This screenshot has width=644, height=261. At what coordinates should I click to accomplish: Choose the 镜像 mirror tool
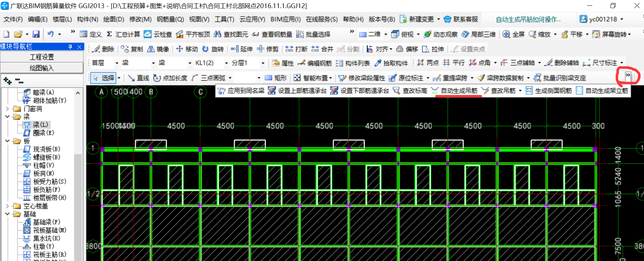(x=158, y=49)
